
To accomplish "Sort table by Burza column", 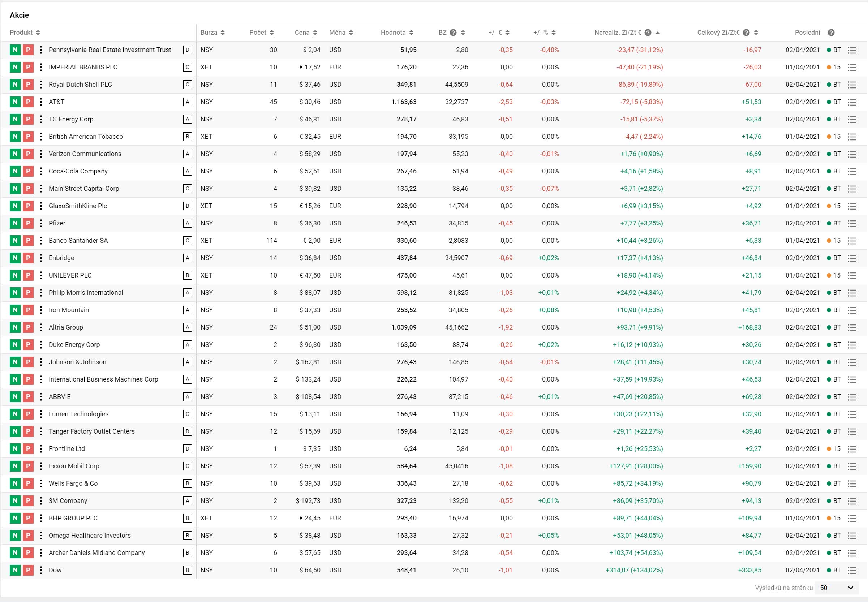I will tap(213, 33).
